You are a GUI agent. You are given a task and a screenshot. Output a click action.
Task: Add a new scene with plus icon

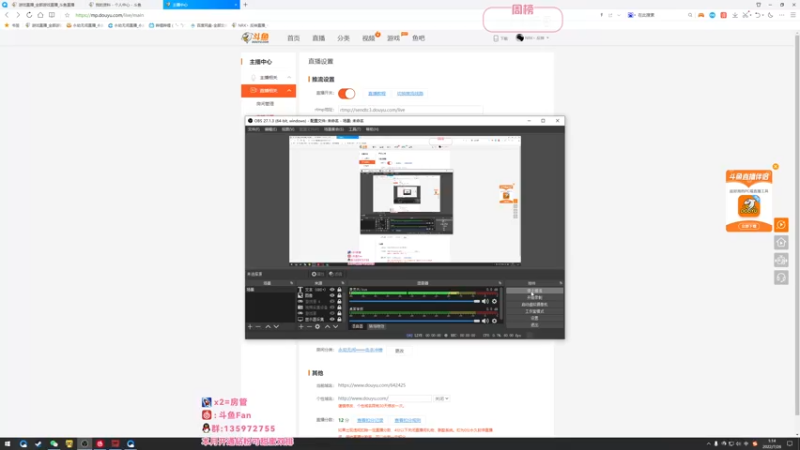[x=250, y=327]
